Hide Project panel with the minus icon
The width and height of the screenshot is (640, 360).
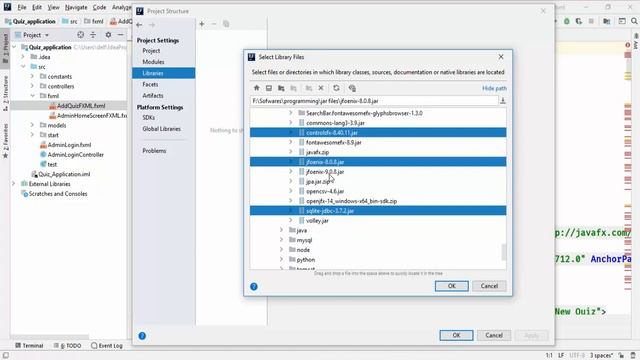120,35
